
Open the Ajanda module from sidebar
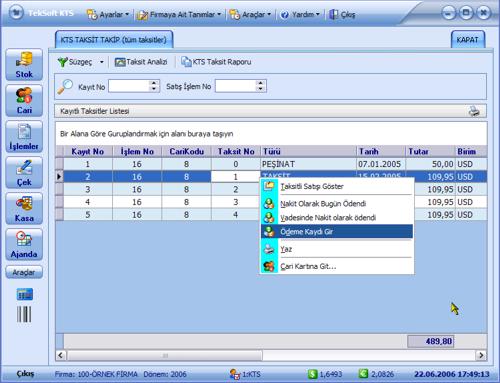tap(24, 245)
